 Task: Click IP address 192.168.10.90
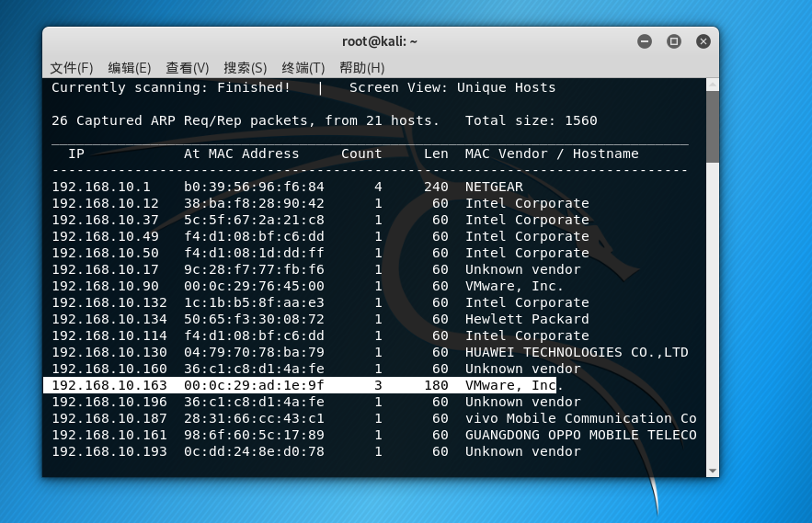click(x=105, y=287)
